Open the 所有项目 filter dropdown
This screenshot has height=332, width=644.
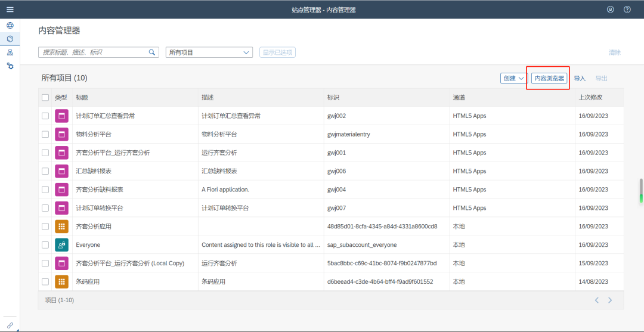[209, 52]
